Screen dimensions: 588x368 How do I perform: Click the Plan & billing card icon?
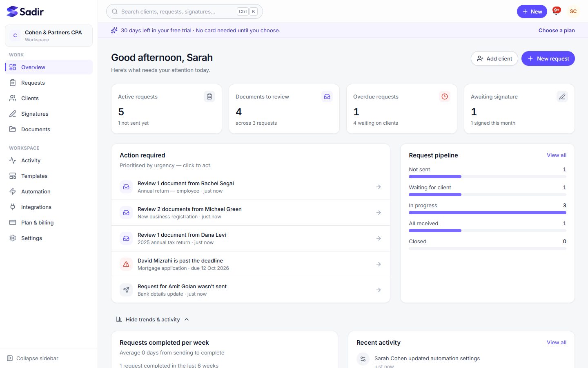pos(13,222)
